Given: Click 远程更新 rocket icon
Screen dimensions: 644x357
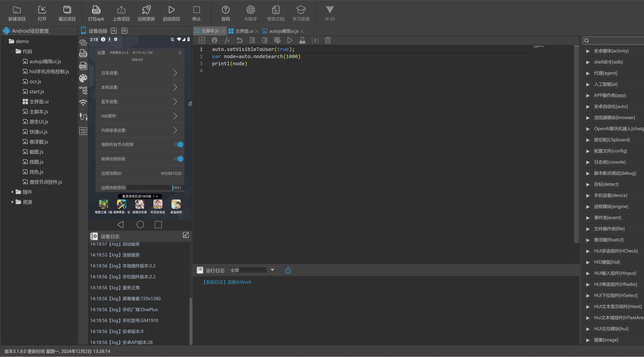Looking at the screenshot, I should [146, 10].
